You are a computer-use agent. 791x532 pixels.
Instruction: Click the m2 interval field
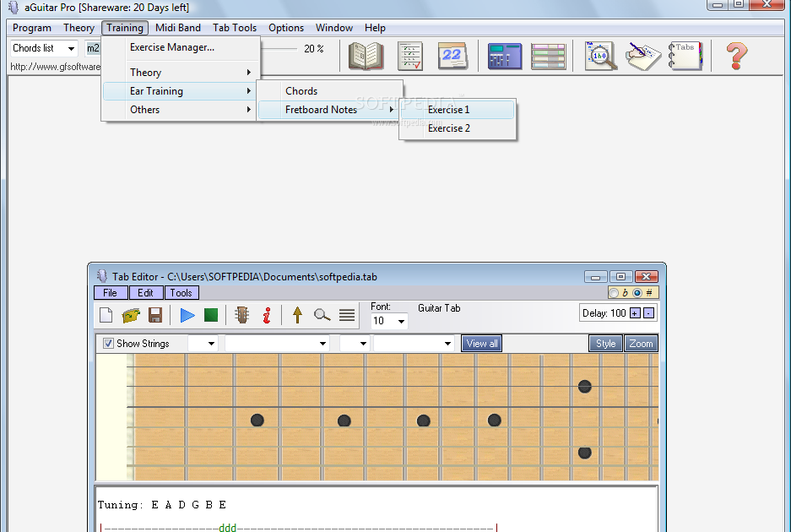pyautogui.click(x=94, y=48)
